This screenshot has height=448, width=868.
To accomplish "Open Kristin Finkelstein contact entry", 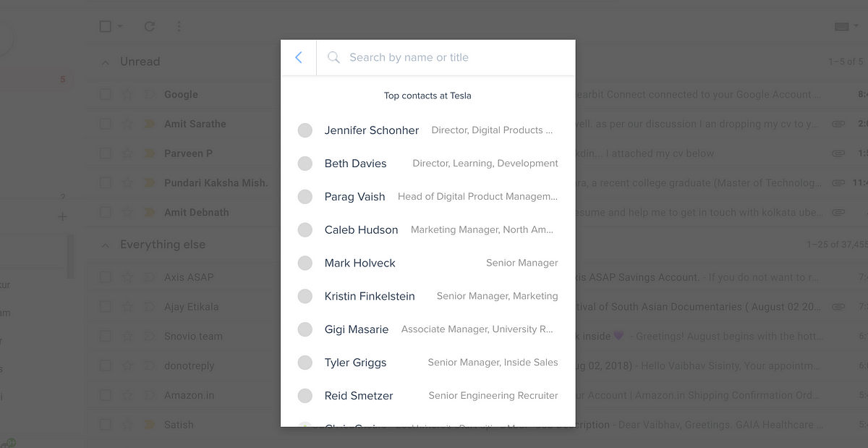I will (x=370, y=296).
